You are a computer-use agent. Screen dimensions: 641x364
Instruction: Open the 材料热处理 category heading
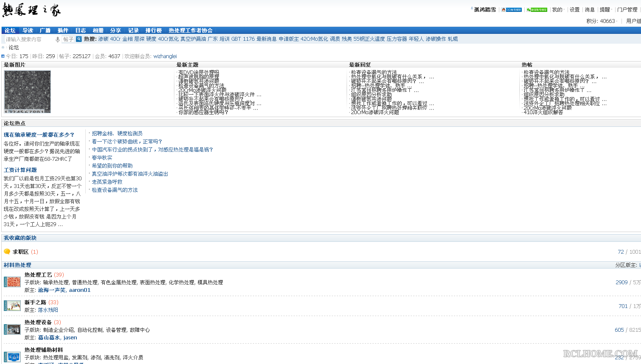tap(17, 265)
